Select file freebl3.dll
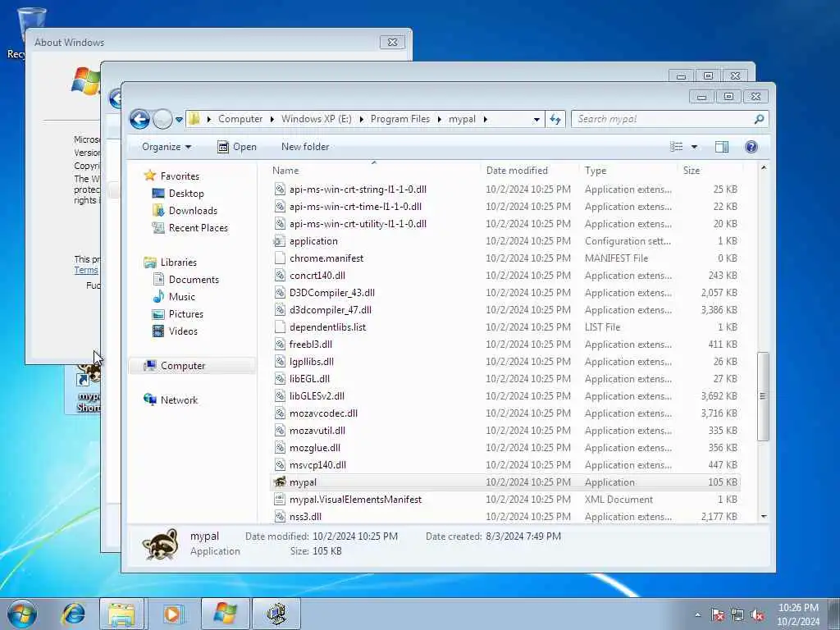The height and width of the screenshot is (630, 840). (x=311, y=345)
